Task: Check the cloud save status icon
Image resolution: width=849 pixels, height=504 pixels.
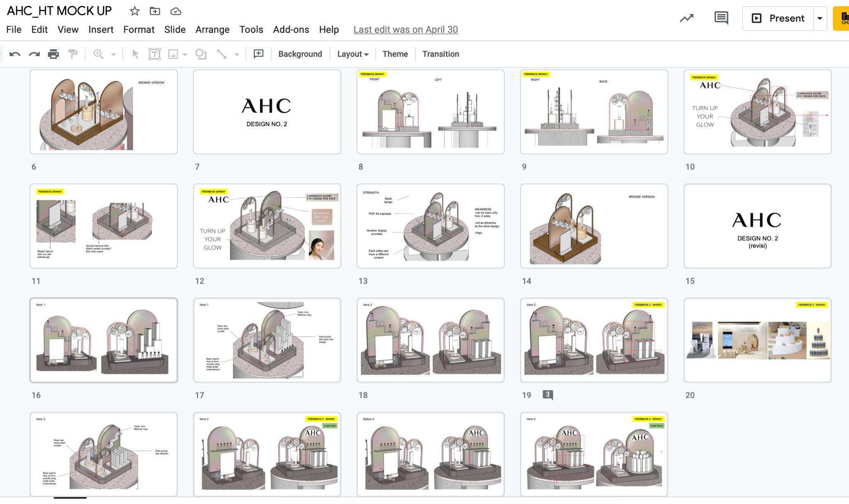Action: click(x=176, y=11)
